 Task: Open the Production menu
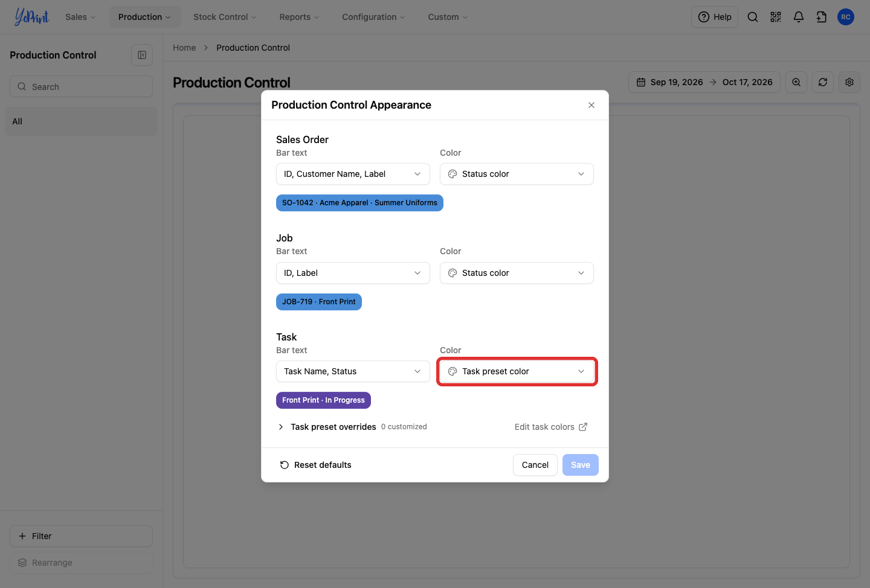pos(144,17)
